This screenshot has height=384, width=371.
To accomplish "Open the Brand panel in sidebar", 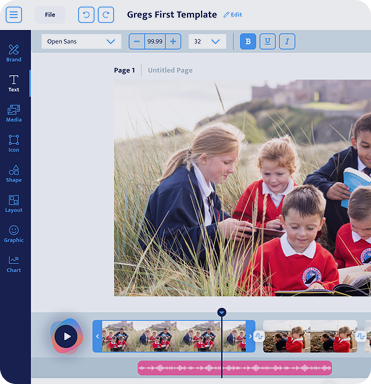I will pos(14,53).
